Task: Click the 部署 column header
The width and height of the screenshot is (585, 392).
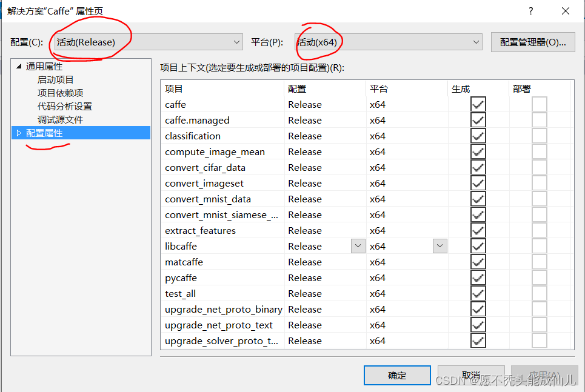Action: (x=540, y=89)
